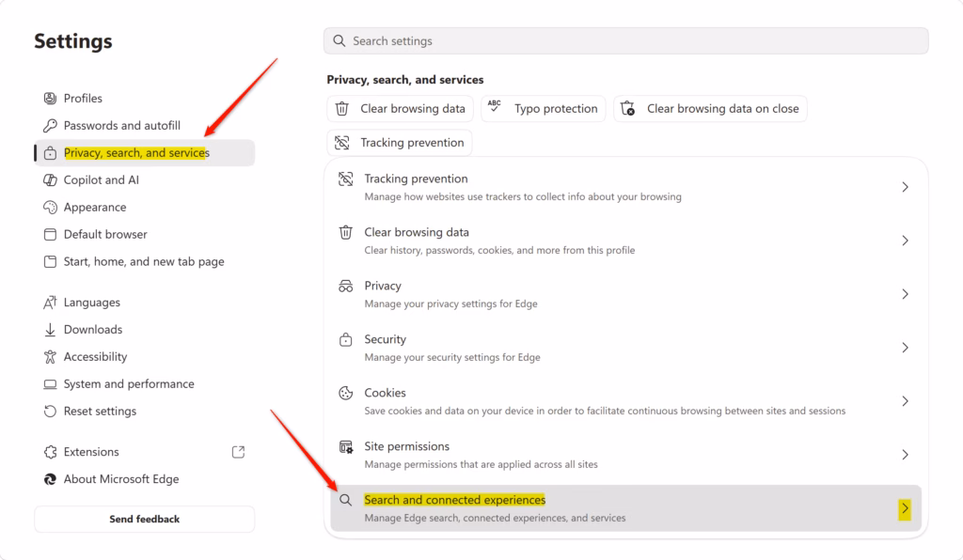
Task: Click "Manage your privacy settings for Edge" text
Action: coord(450,303)
